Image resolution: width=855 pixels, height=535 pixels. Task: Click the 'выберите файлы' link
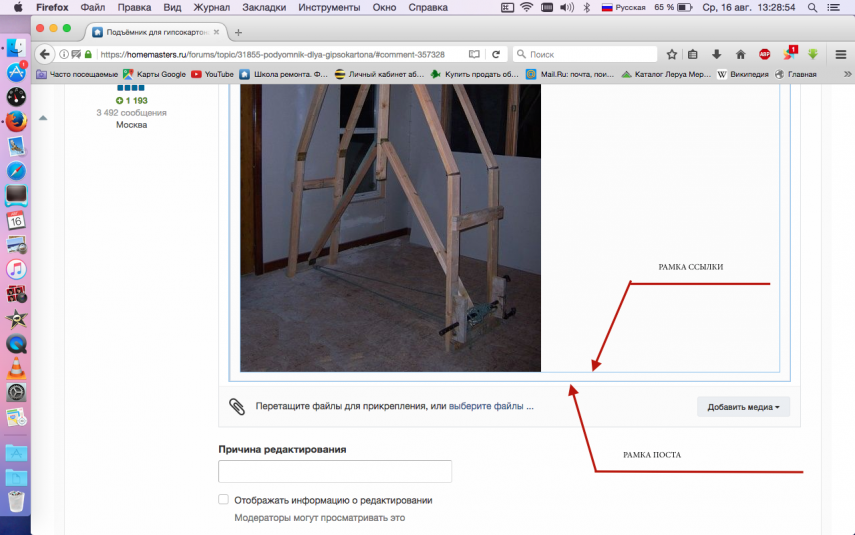(x=490, y=407)
